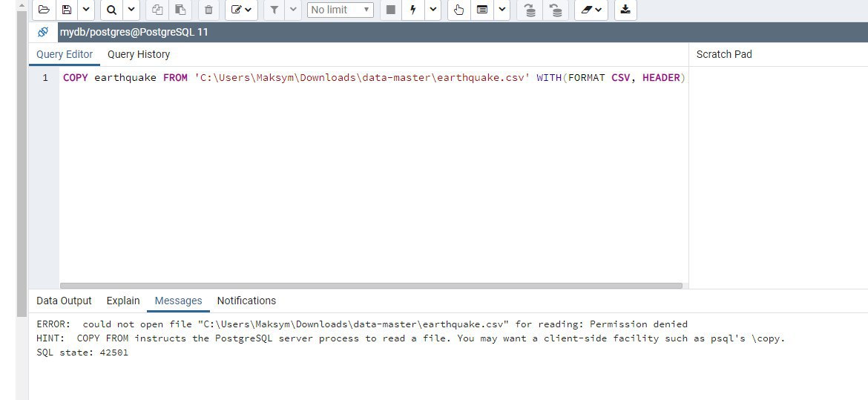Click the 'Scratch Pad' panel heading

point(724,54)
